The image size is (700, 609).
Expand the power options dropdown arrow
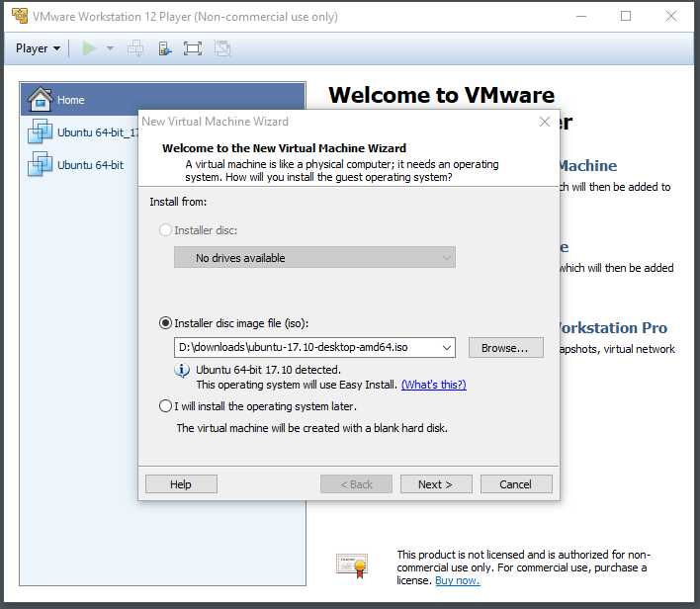[x=110, y=48]
